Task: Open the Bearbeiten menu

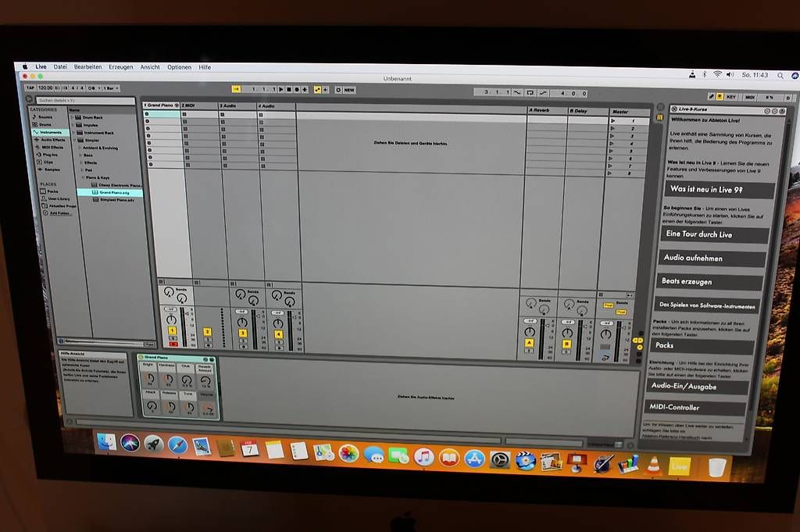Action: coord(87,67)
